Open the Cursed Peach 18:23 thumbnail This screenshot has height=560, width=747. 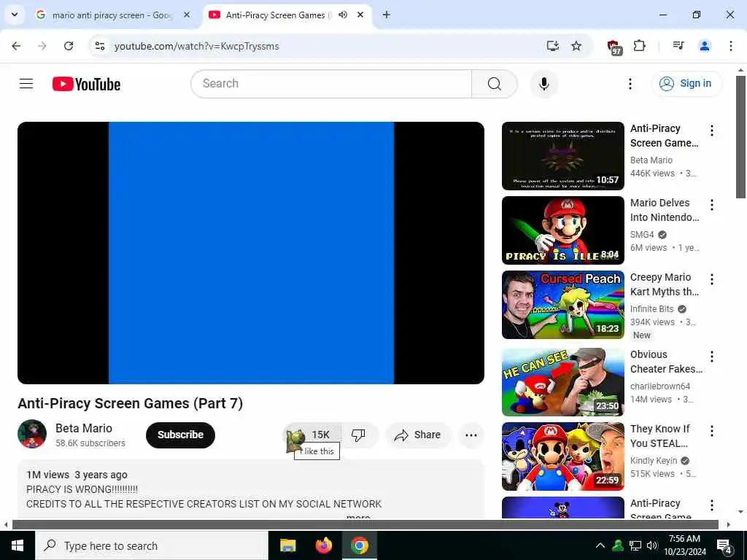tap(562, 305)
